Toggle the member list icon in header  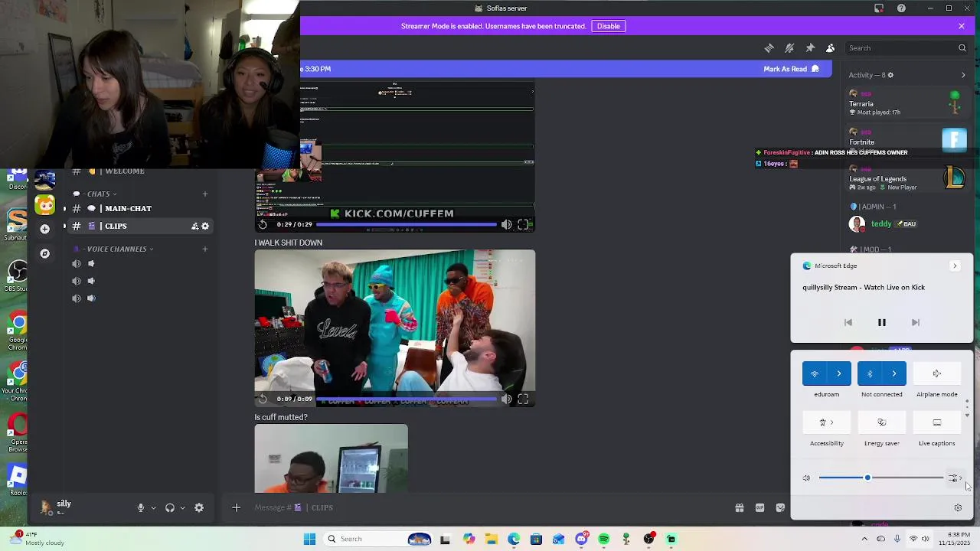[830, 48]
